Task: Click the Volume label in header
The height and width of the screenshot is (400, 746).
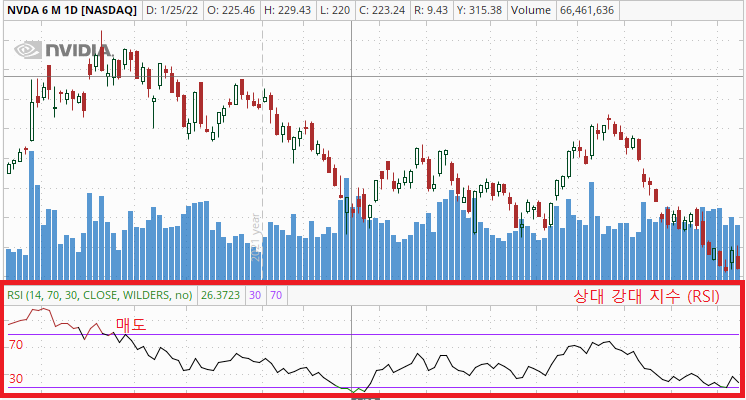Action: point(531,10)
